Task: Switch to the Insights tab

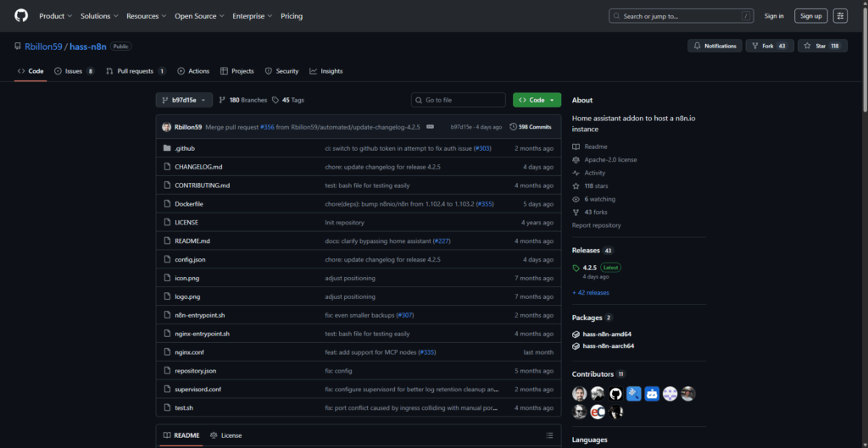Action: point(326,71)
